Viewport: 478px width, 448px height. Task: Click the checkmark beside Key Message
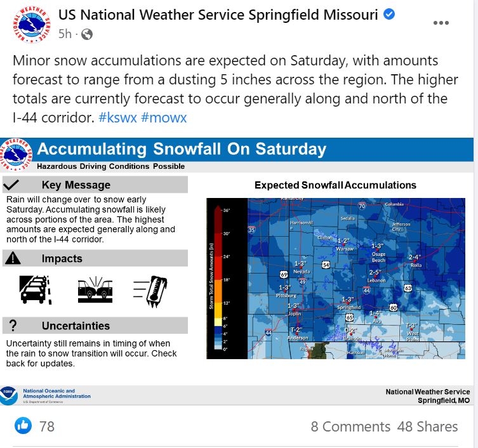(11, 185)
